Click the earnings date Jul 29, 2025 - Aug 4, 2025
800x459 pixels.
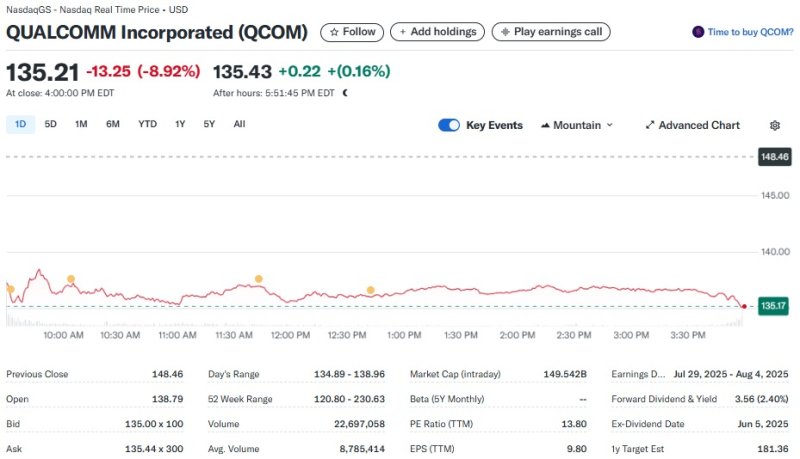point(731,374)
